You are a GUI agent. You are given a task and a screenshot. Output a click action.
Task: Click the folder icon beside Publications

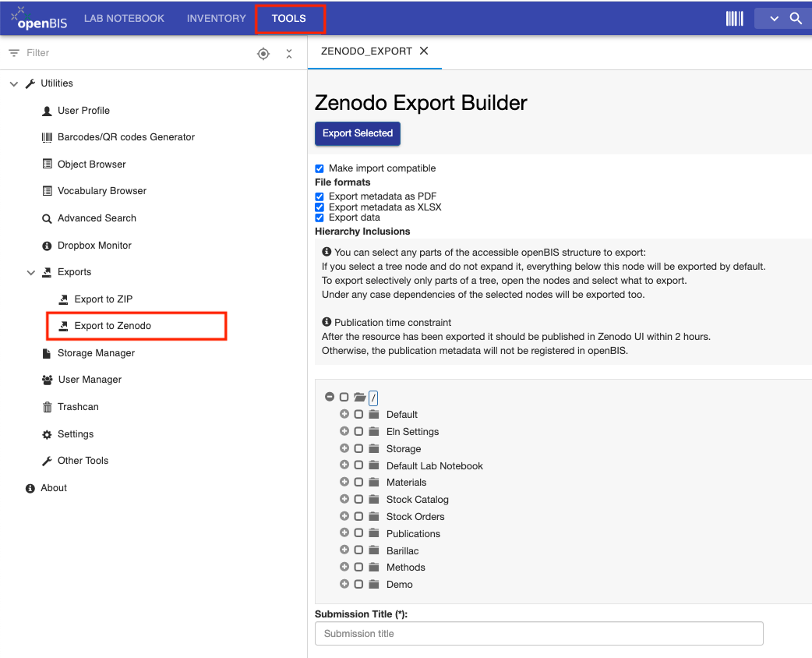pyautogui.click(x=374, y=532)
